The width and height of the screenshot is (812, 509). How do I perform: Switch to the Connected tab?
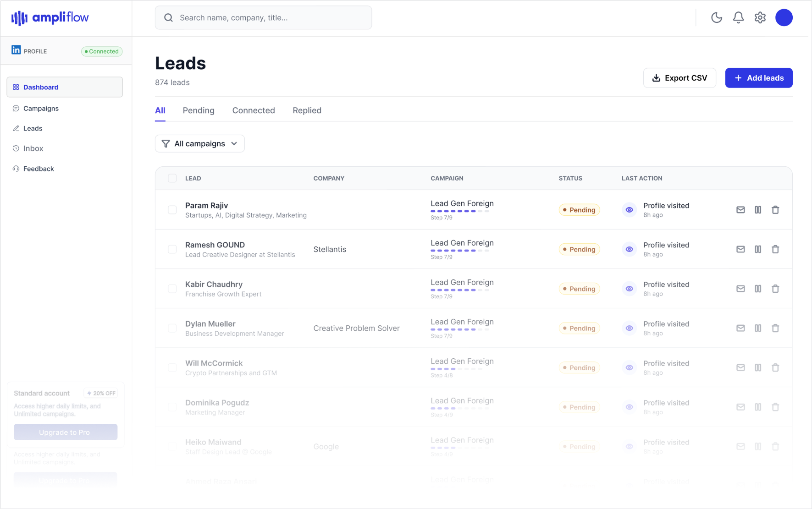tap(254, 110)
